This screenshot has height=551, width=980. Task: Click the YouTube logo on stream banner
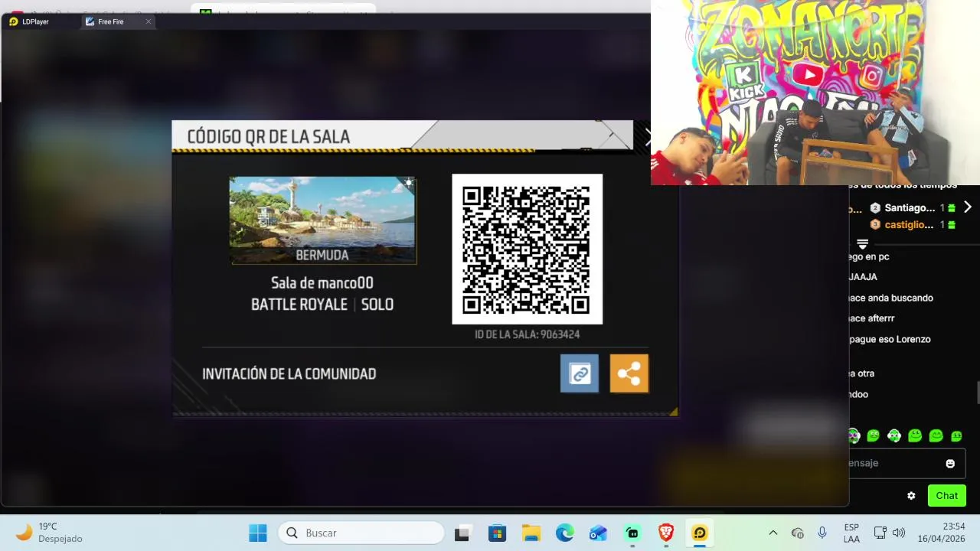tap(808, 75)
